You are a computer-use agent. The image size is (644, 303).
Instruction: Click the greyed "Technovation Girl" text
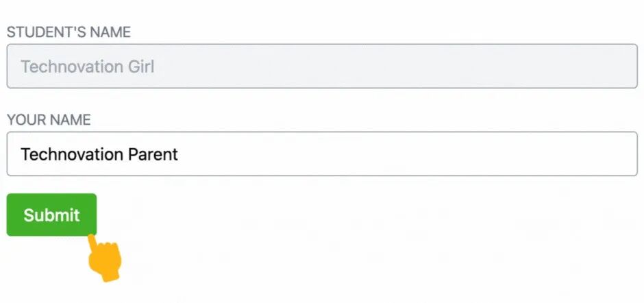point(88,66)
